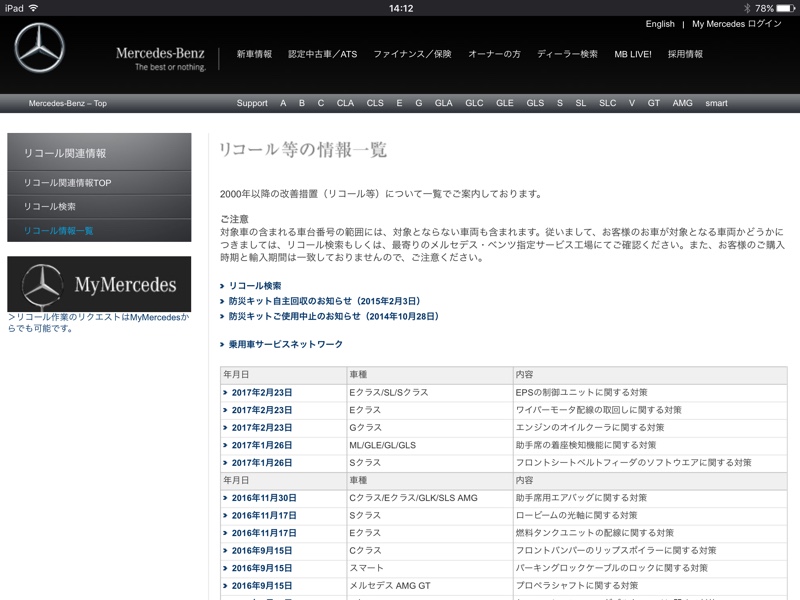Select the GLE model tab
The image size is (800, 600).
pyautogui.click(x=505, y=103)
